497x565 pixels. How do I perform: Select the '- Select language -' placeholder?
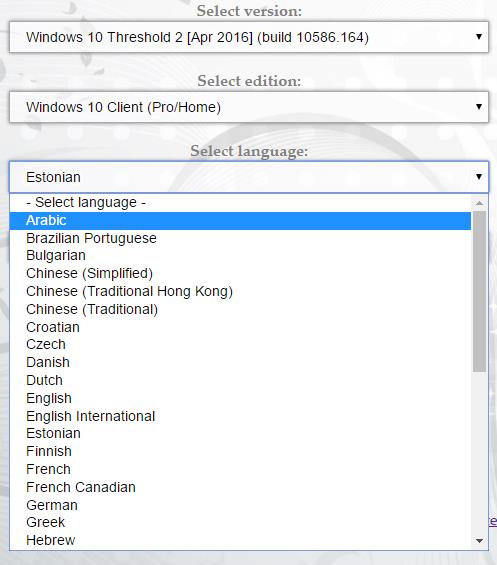point(240,203)
